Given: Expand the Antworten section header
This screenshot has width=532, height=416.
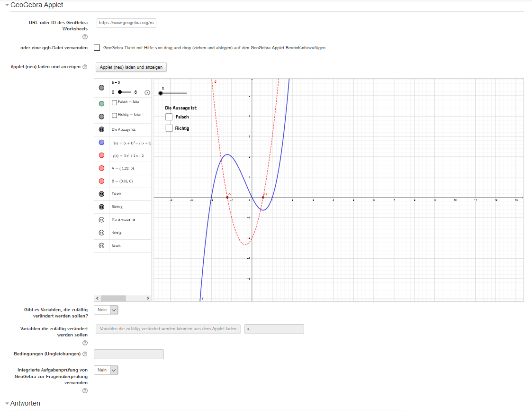Looking at the screenshot, I should [x=7, y=404].
